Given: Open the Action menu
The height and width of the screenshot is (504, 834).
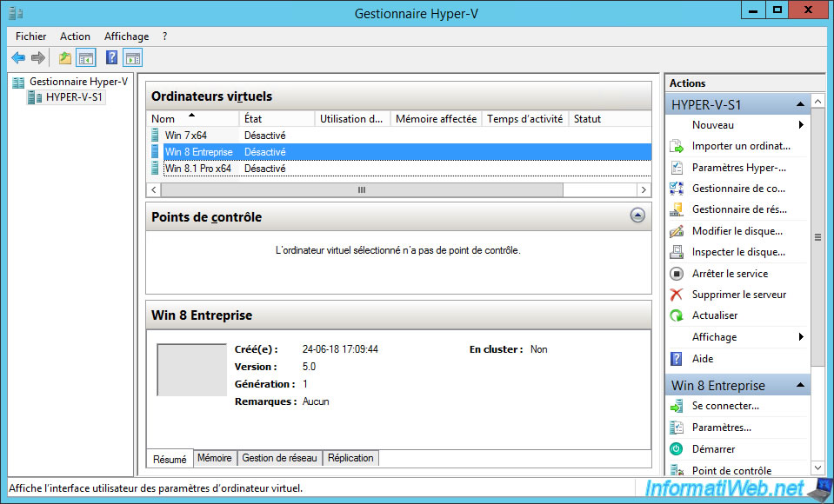Looking at the screenshot, I should click(75, 36).
